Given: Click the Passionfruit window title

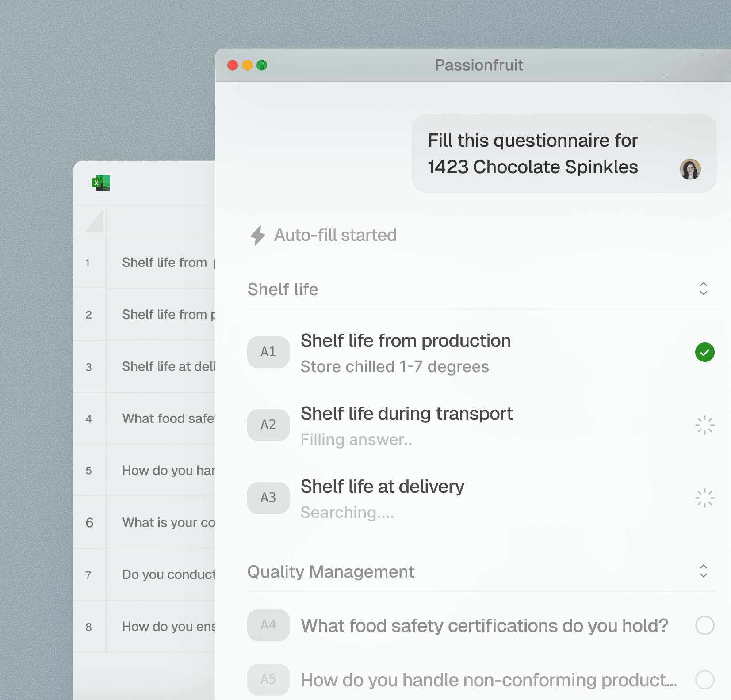Looking at the screenshot, I should [x=479, y=65].
